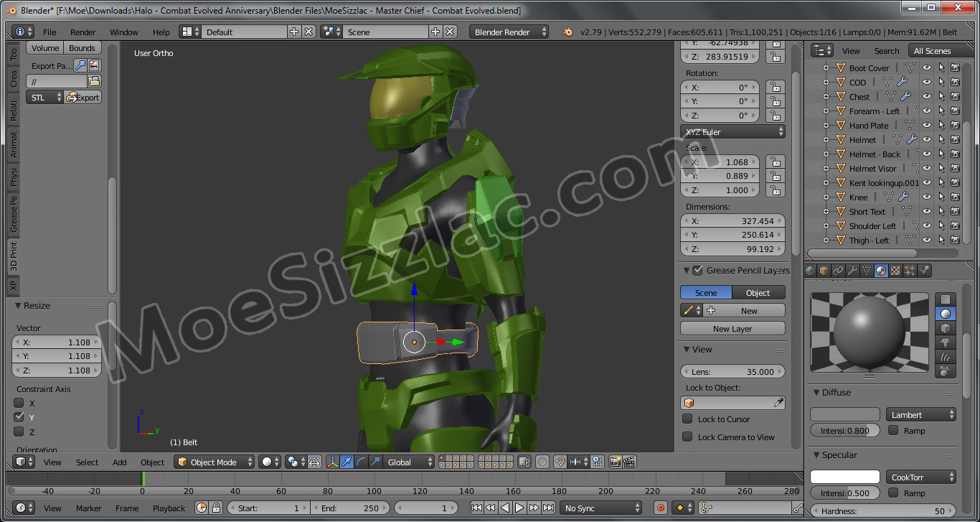The width and height of the screenshot is (980, 522).
Task: Expand the Chest item in outliner
Action: 826,97
